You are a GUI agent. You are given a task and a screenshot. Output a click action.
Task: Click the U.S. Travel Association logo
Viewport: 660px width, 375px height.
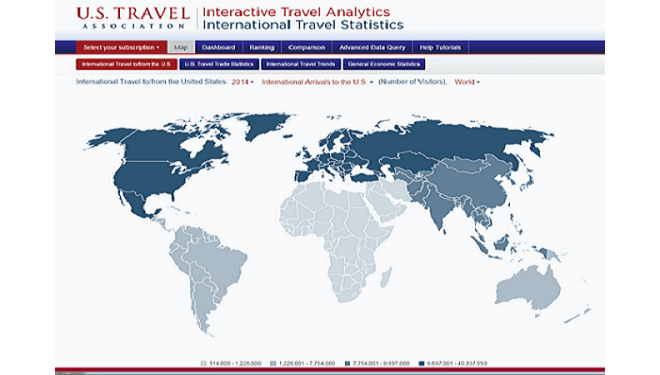pyautogui.click(x=133, y=18)
